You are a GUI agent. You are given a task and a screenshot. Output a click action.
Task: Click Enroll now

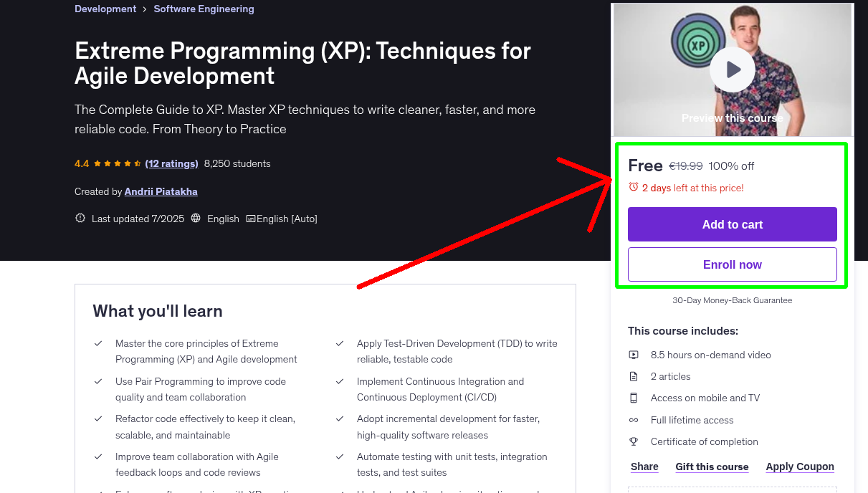pyautogui.click(x=732, y=264)
